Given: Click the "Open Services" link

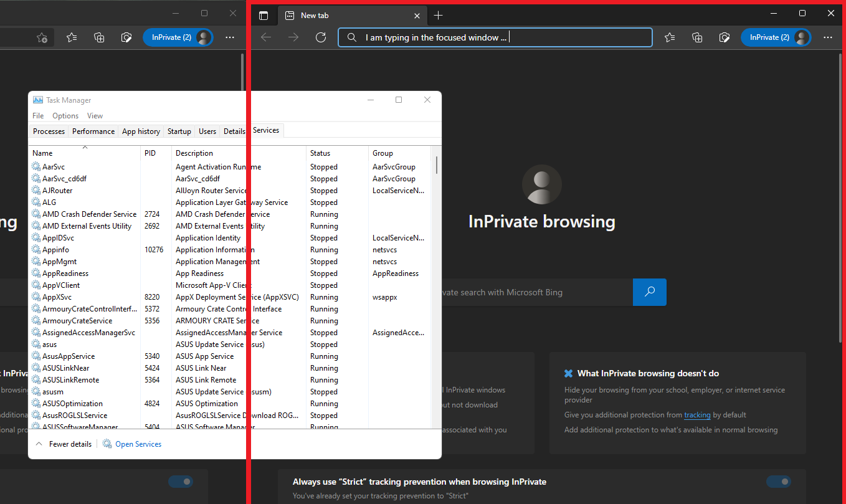Looking at the screenshot, I should point(138,444).
